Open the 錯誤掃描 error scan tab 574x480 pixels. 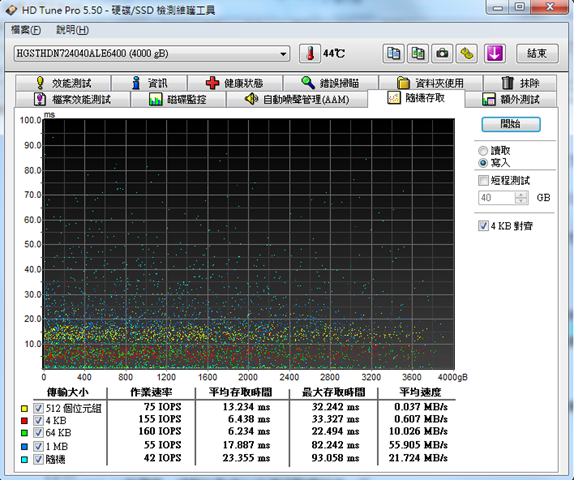click(331, 83)
